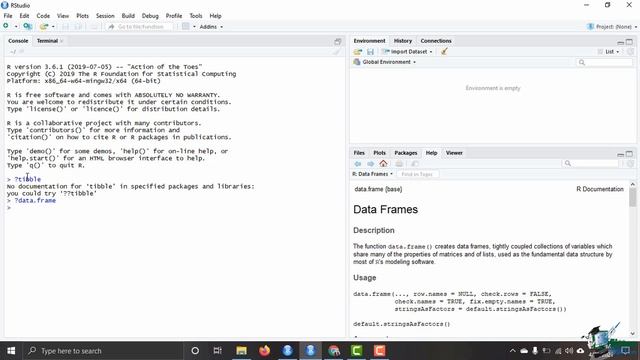This screenshot has width=640, height=360.
Task: Open the Debug menu
Action: coord(150,16)
